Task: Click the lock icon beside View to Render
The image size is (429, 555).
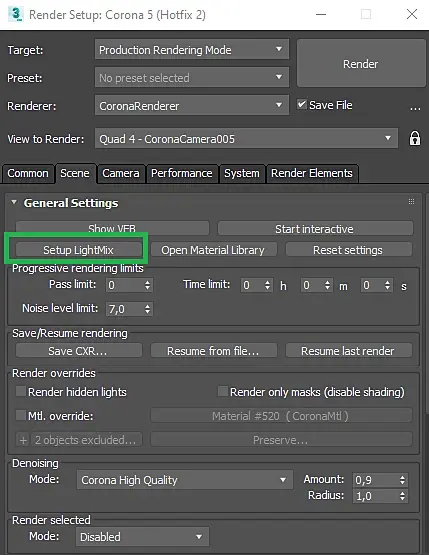Action: click(x=414, y=138)
